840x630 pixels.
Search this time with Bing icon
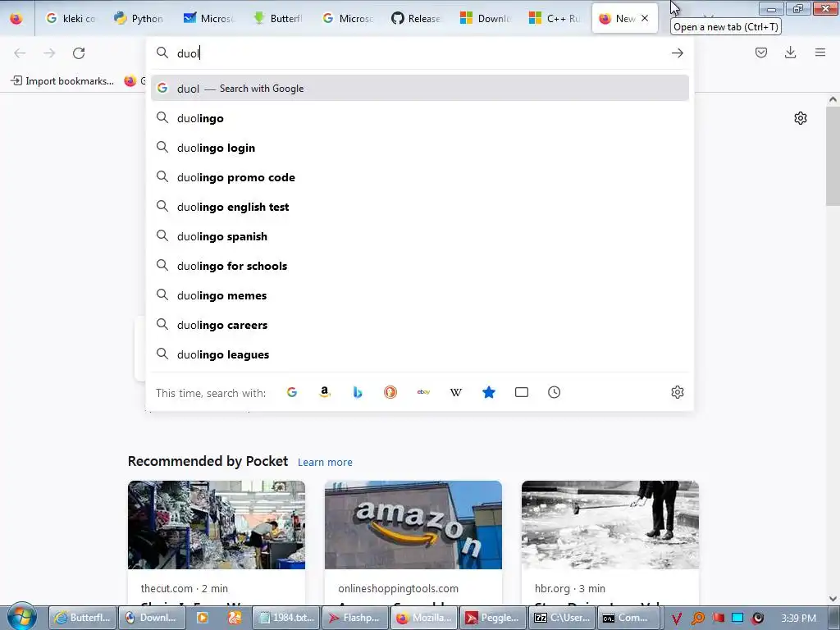tap(358, 392)
